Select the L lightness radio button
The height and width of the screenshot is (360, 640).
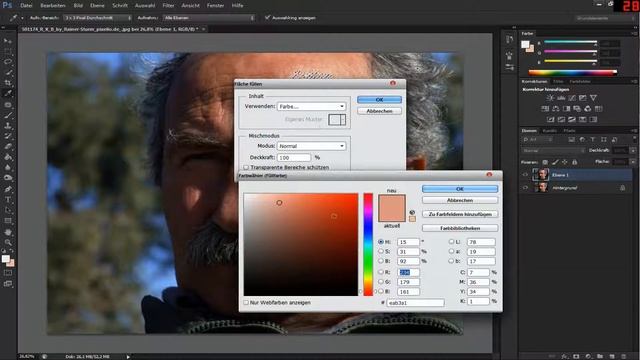(451, 242)
